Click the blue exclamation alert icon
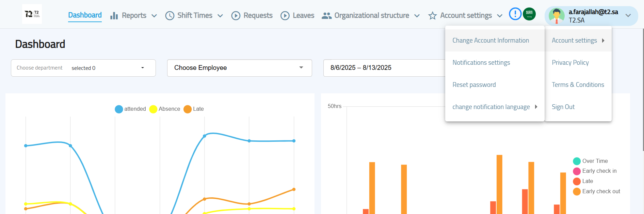The height and width of the screenshot is (214, 644). click(515, 14)
